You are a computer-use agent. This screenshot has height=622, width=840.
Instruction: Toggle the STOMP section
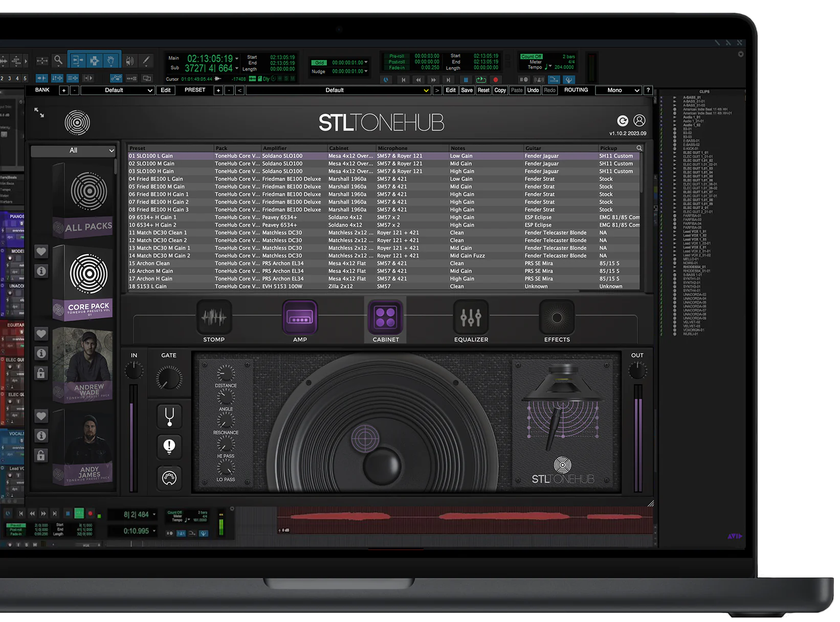214,322
